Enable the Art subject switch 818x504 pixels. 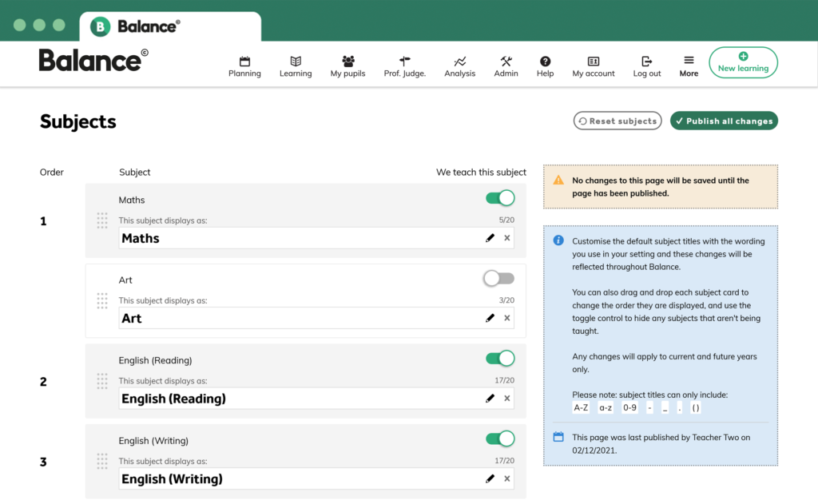click(498, 278)
